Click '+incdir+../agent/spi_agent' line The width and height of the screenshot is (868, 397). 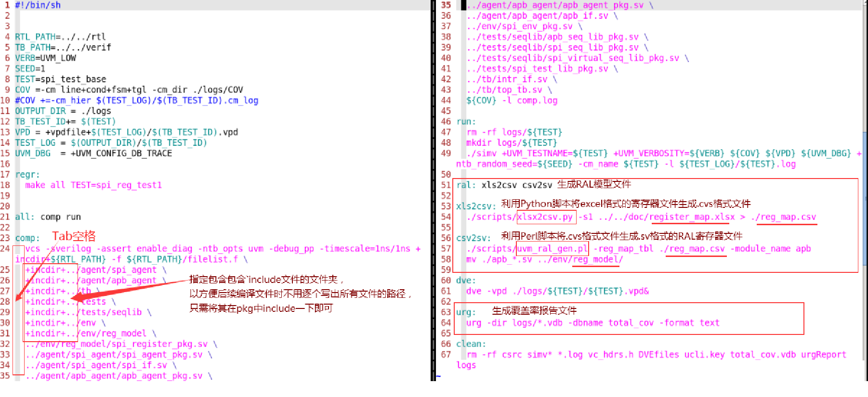coord(95,269)
